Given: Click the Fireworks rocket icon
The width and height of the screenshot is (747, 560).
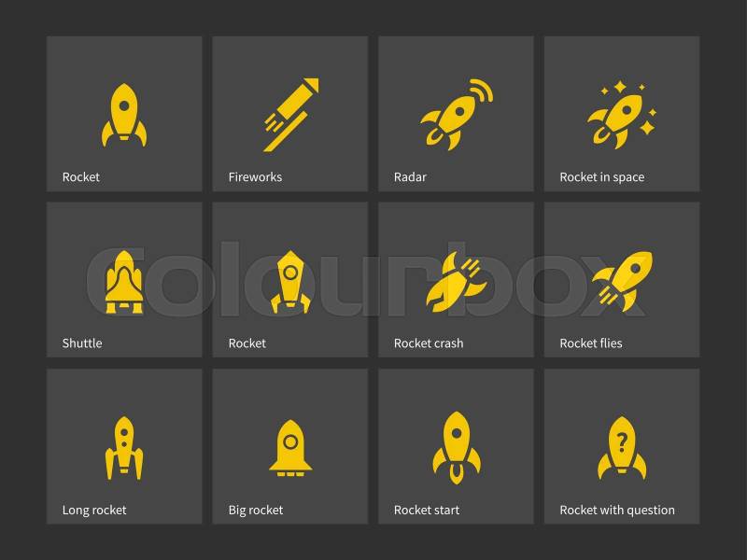Looking at the screenshot, I should point(291,115).
